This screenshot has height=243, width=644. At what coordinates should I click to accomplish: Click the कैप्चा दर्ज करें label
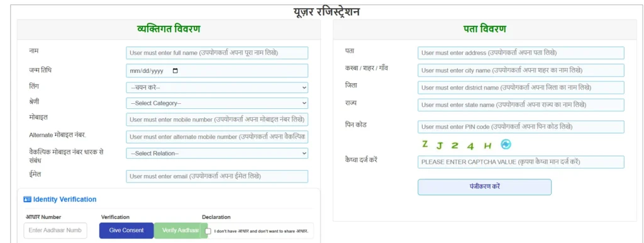tap(361, 159)
